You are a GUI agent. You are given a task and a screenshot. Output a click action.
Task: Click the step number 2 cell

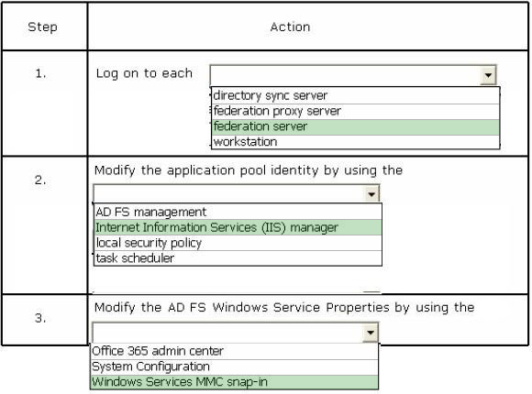[x=44, y=224]
